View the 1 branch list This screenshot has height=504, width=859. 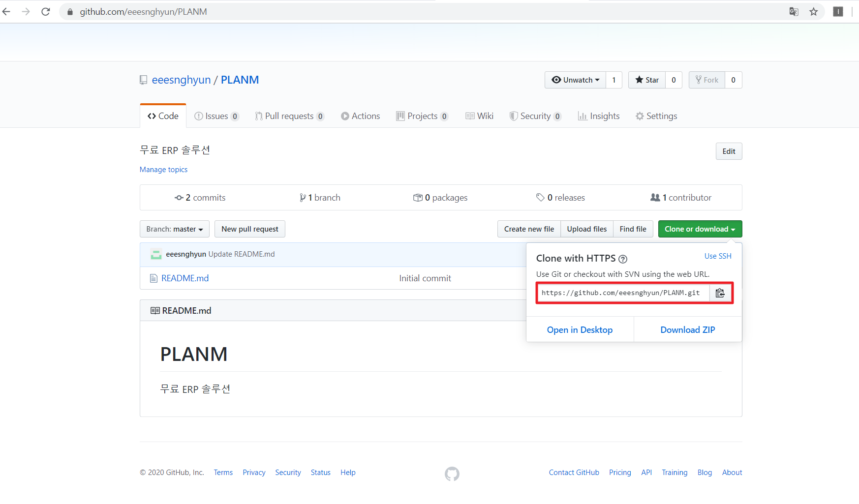(x=320, y=198)
